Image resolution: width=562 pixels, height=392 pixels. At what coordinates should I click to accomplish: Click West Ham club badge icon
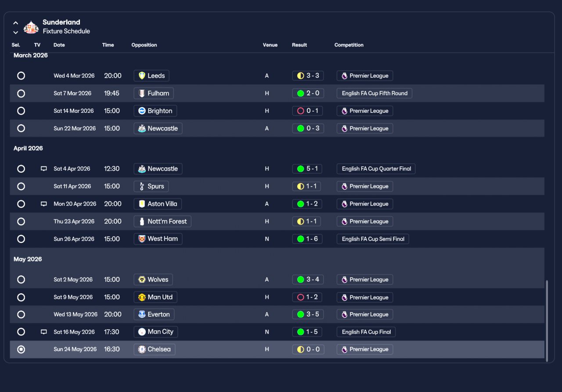(x=142, y=239)
